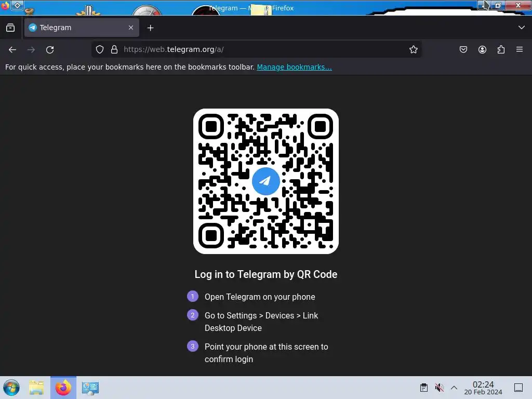Click the show desktop button
Image resolution: width=532 pixels, height=399 pixels.
[x=518, y=388]
